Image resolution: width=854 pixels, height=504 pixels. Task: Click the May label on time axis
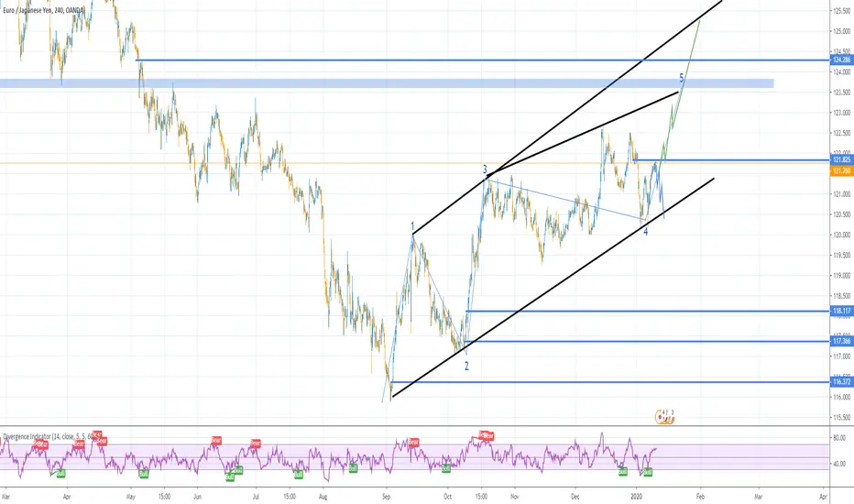pyautogui.click(x=130, y=497)
